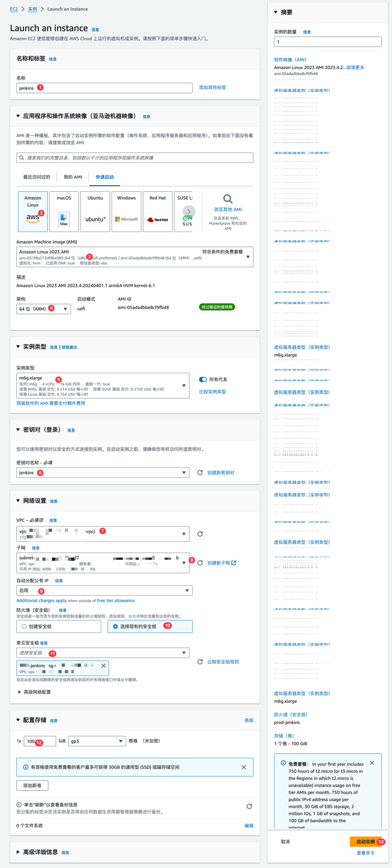Switch to the My AMI tab
The height and width of the screenshot is (868, 392).
tap(73, 177)
